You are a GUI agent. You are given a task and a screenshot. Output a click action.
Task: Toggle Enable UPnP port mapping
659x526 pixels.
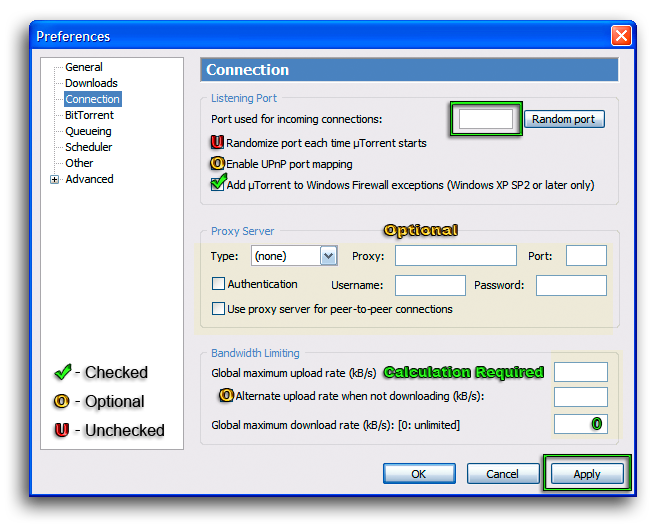click(217, 163)
